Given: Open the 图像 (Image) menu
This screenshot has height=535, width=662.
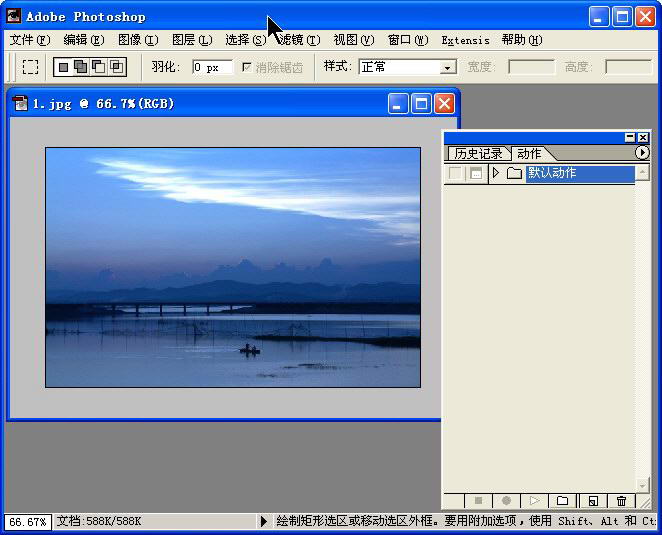Looking at the screenshot, I should (138, 40).
